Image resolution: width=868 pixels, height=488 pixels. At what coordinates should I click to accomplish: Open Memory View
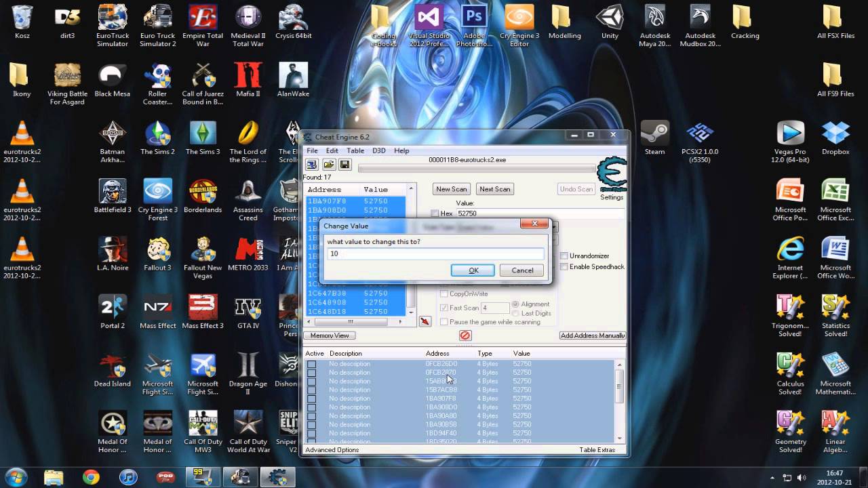coord(330,335)
